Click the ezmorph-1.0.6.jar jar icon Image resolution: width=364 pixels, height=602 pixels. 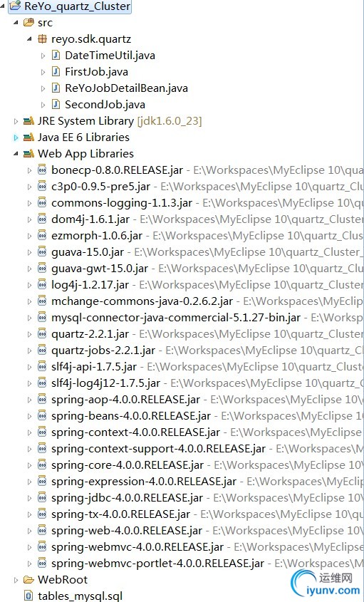click(x=42, y=235)
